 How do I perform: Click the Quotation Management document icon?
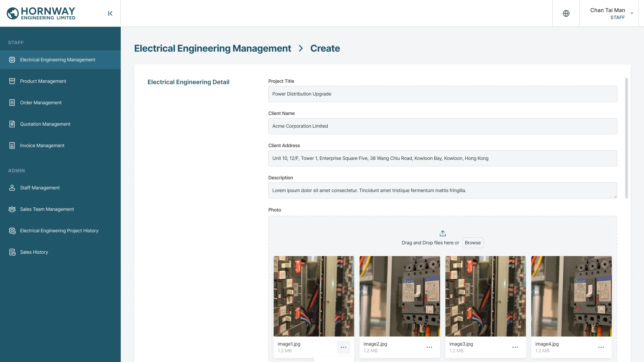point(12,124)
